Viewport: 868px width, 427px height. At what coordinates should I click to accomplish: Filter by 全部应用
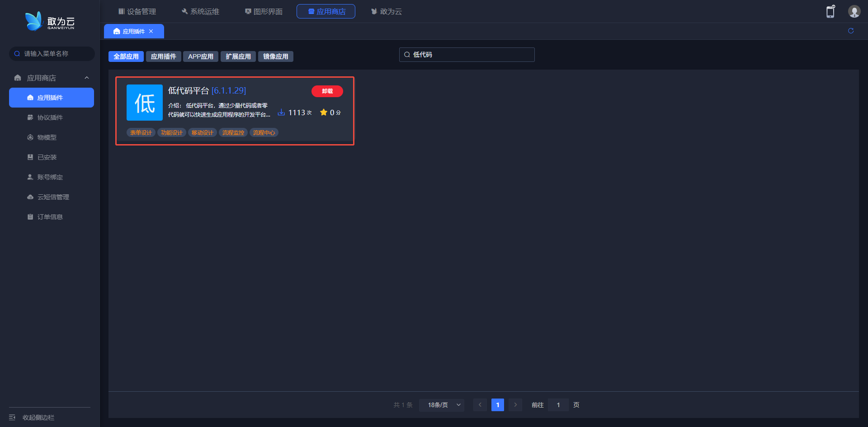[x=126, y=56]
